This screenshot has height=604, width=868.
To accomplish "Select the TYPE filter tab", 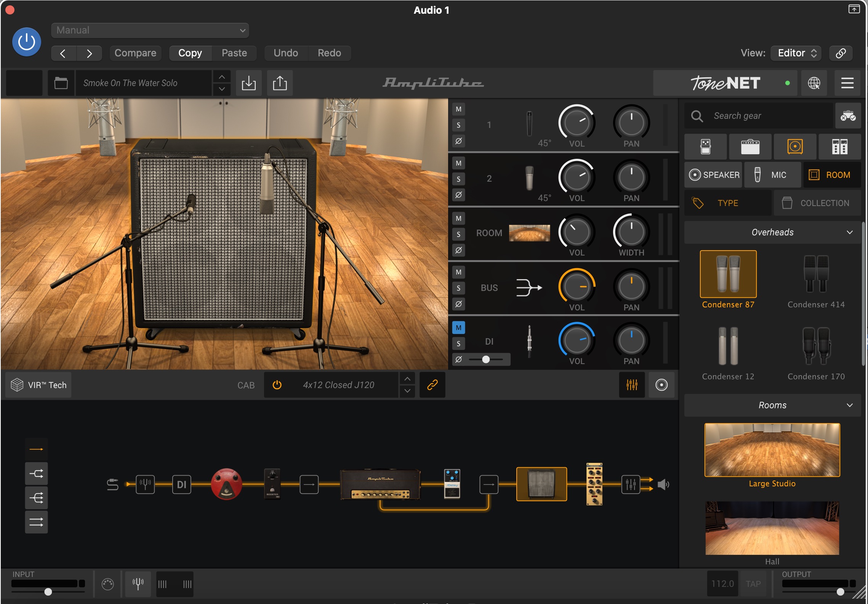I will pos(728,203).
